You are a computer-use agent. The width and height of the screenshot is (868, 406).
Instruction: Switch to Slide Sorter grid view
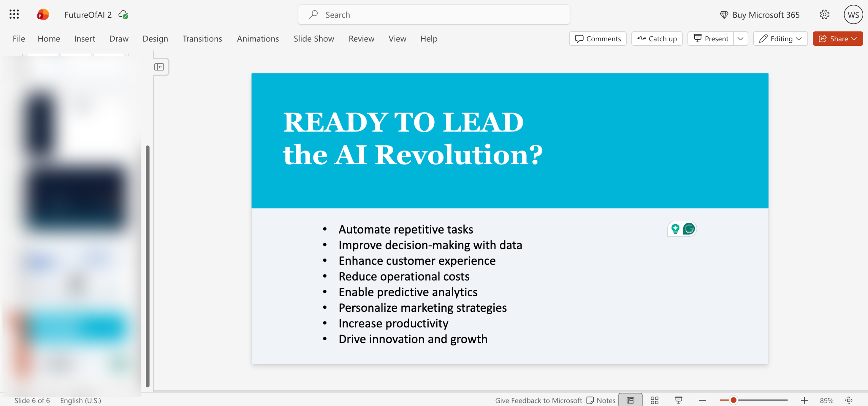654,400
